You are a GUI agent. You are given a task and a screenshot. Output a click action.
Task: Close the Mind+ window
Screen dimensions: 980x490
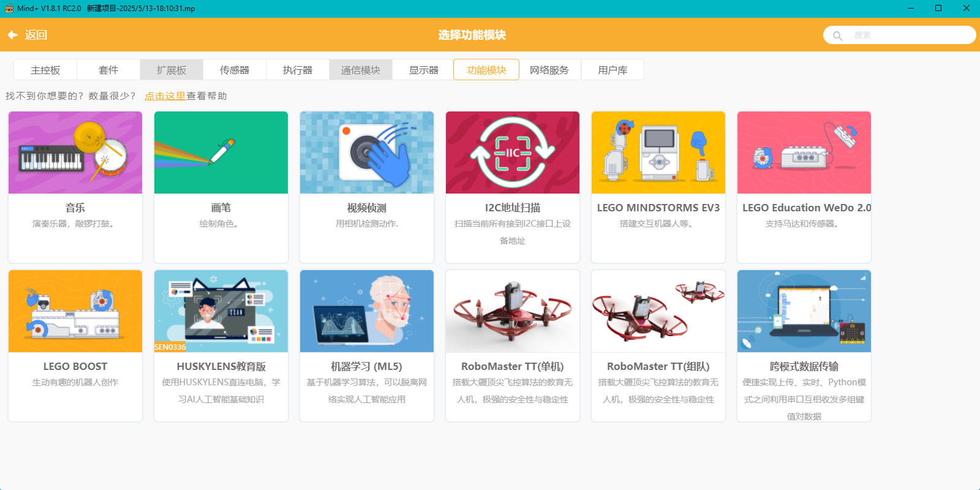pos(966,9)
